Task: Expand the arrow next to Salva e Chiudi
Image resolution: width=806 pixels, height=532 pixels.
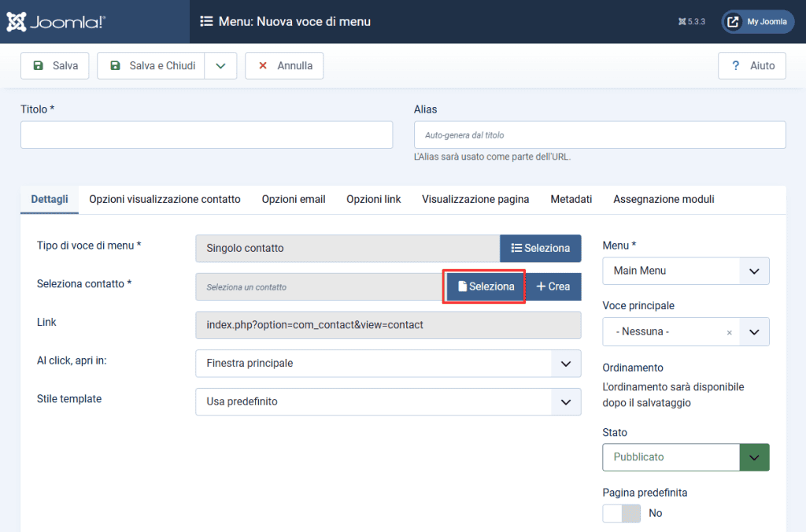Action: 221,65
